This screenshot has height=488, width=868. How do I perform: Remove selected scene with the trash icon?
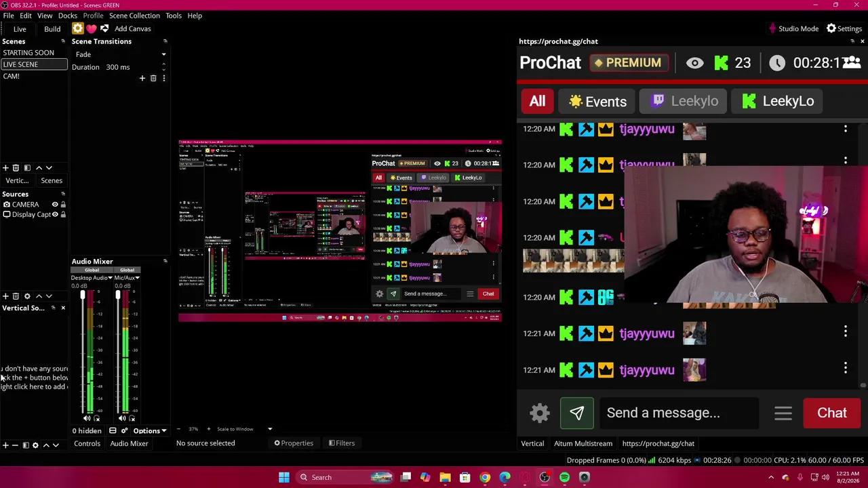[x=16, y=167]
